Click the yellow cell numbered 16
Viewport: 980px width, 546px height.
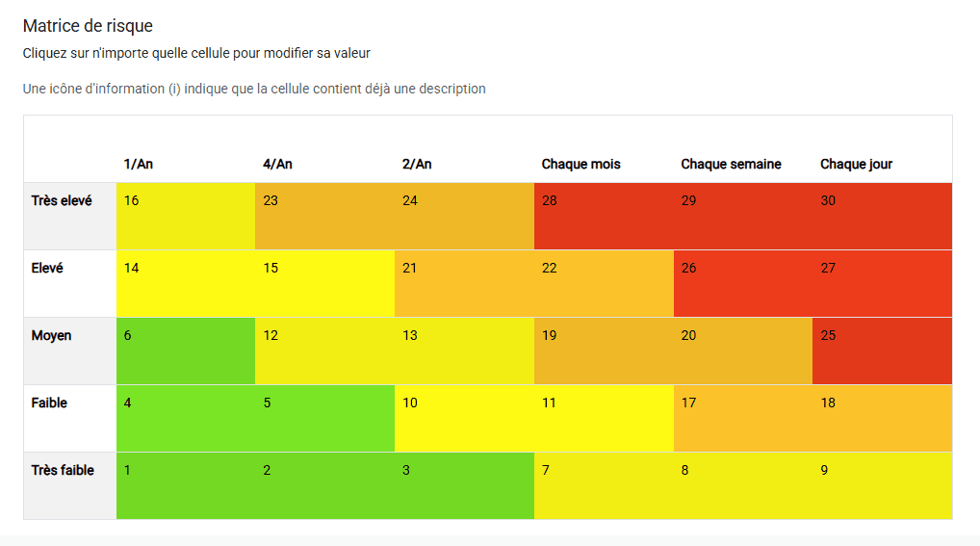(x=186, y=217)
